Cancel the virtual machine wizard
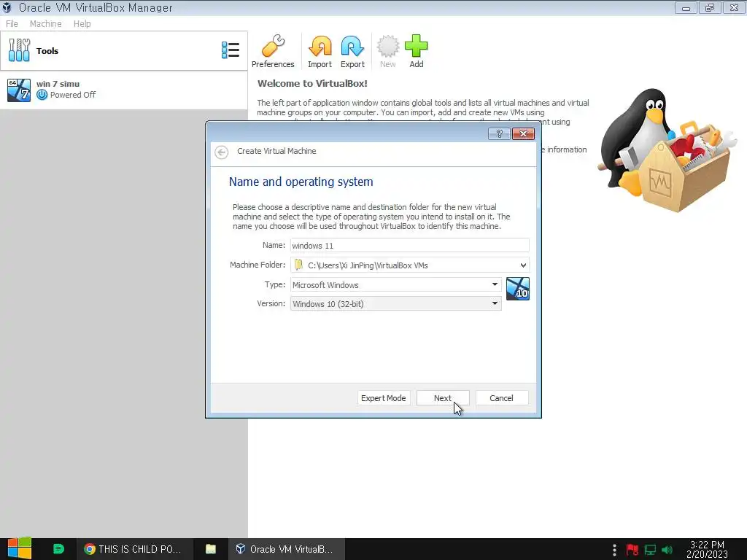The height and width of the screenshot is (560, 747). 502,398
